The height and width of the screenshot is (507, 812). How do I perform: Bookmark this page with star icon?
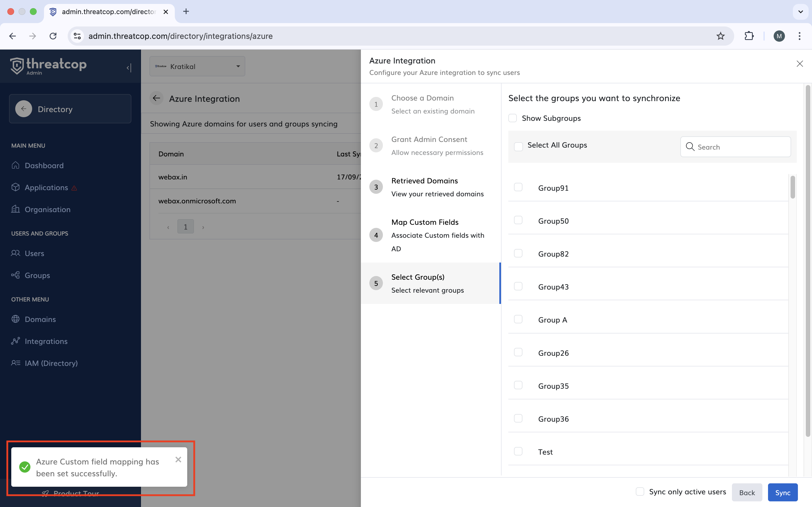click(x=720, y=36)
